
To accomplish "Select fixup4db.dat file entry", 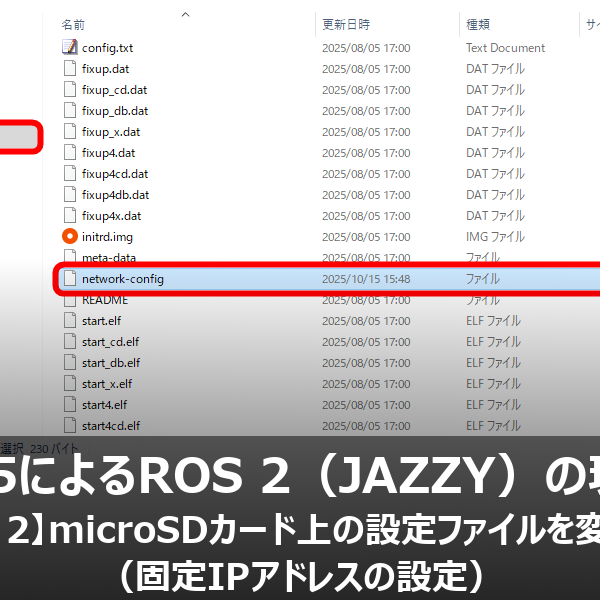I will pyautogui.click(x=115, y=195).
